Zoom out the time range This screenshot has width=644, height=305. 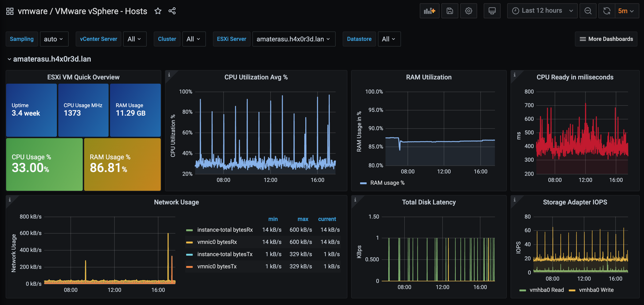(588, 11)
